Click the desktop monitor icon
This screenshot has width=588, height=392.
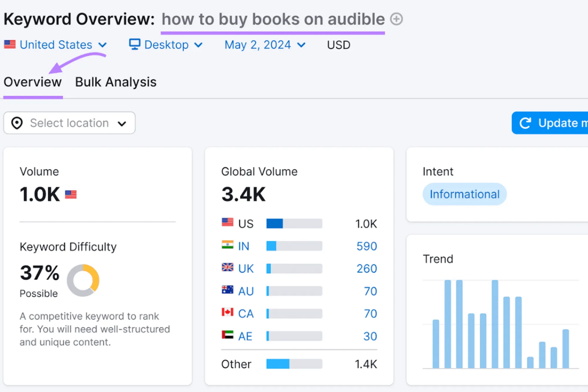pos(135,44)
